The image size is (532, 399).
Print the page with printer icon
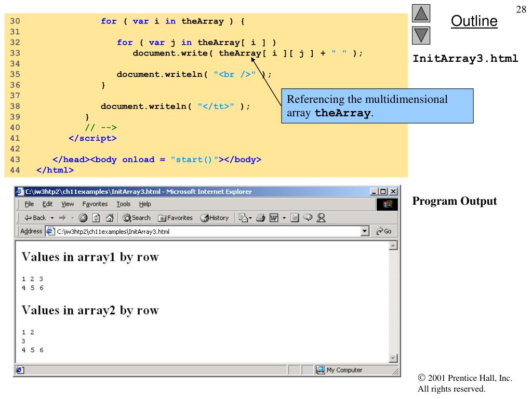point(261,218)
